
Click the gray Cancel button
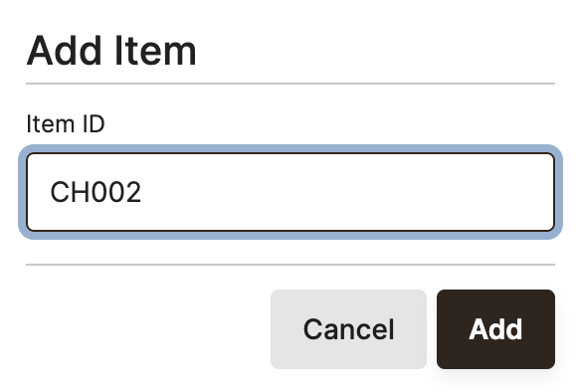[348, 329]
